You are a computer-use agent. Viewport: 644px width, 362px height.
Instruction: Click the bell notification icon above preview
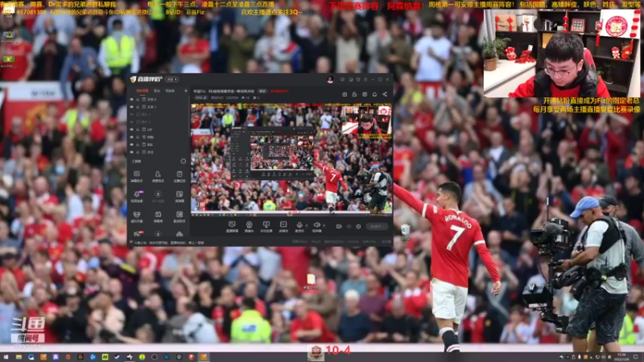(374, 94)
